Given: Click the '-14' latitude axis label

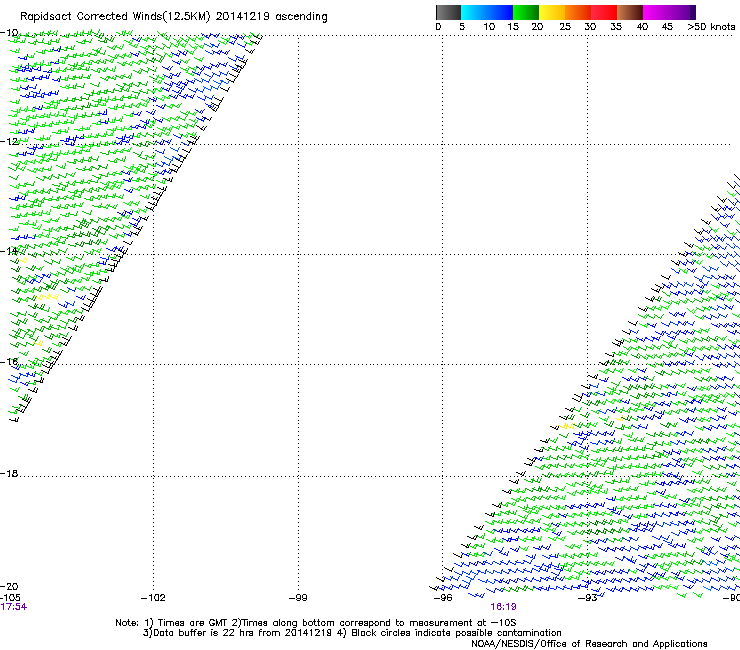Looking at the screenshot, I should 9,251.
